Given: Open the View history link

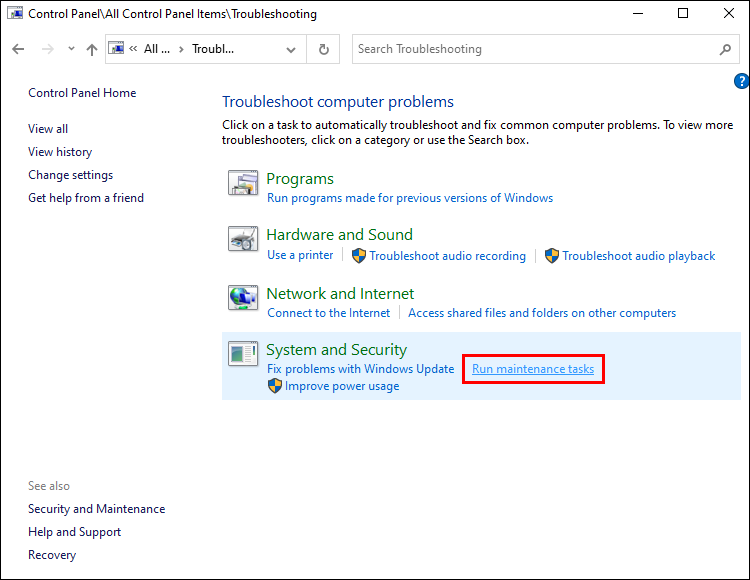Looking at the screenshot, I should [x=60, y=152].
